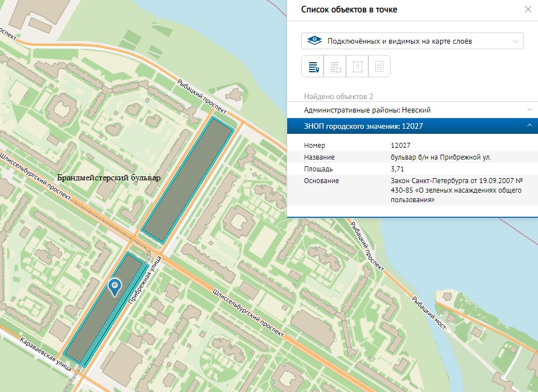
Task: Click the question-mark selection icon
Action: [x=357, y=66]
